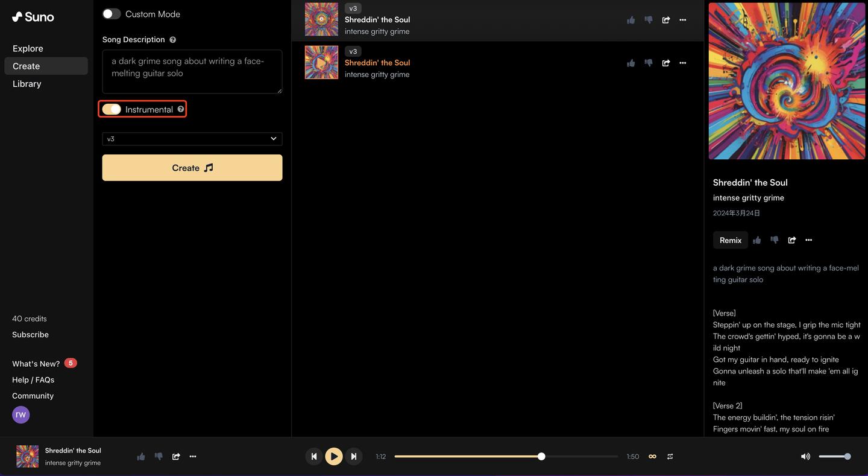The width and height of the screenshot is (868, 476).
Task: Open the orange Shreddin' the Soul title in list
Action: [x=377, y=63]
